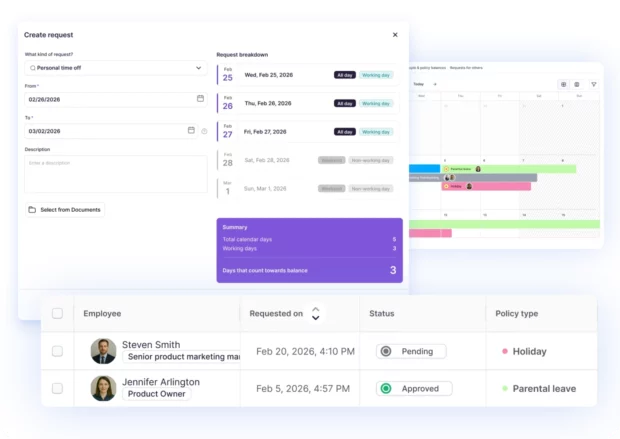Click the second view icon beside the filter

[577, 84]
